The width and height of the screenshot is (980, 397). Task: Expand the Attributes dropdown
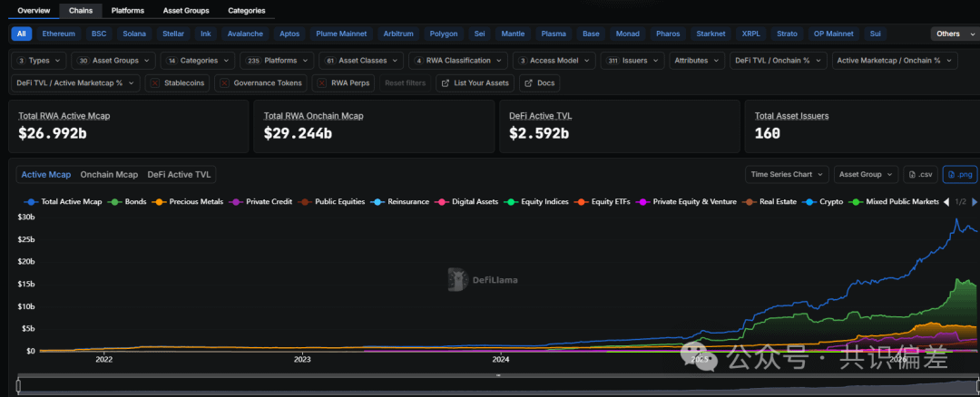pos(697,61)
